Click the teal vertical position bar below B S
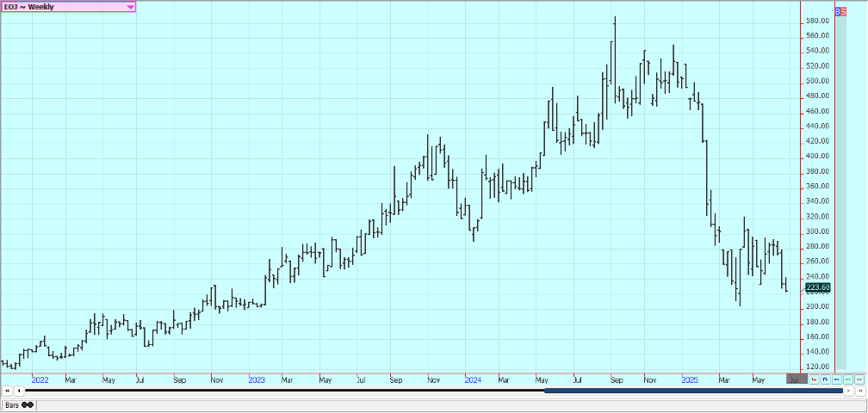Image resolution: width=868 pixels, height=413 pixels. [840, 193]
